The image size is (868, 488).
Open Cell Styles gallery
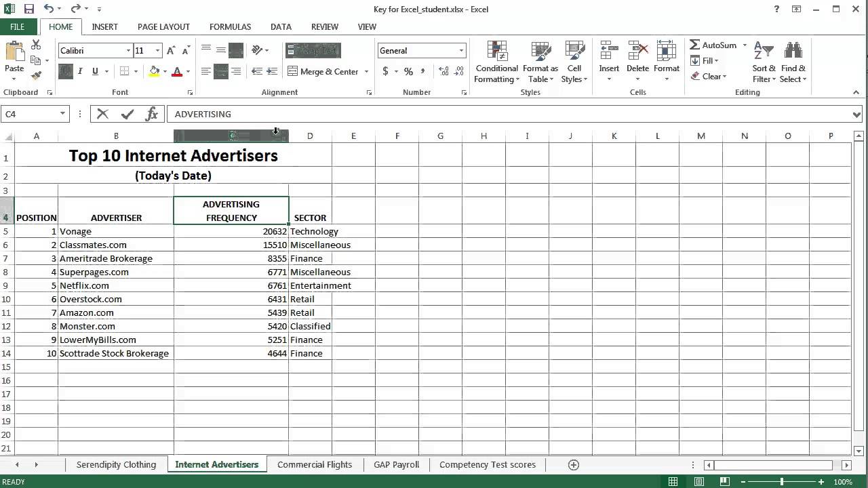click(x=574, y=62)
